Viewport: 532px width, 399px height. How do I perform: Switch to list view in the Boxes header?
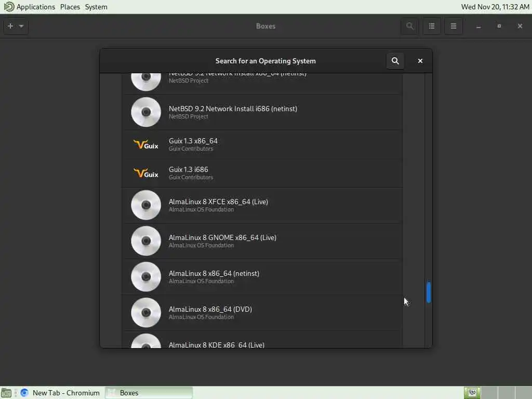(432, 26)
